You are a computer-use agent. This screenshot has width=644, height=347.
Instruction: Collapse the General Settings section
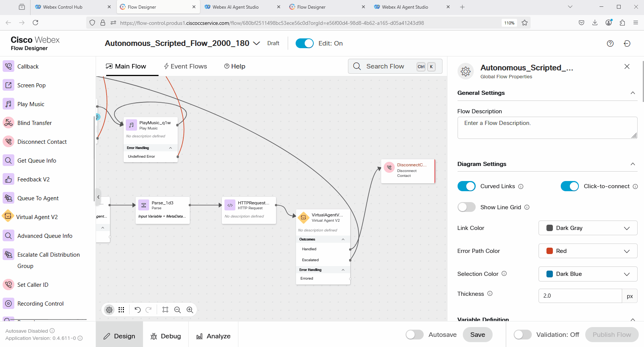(x=633, y=93)
